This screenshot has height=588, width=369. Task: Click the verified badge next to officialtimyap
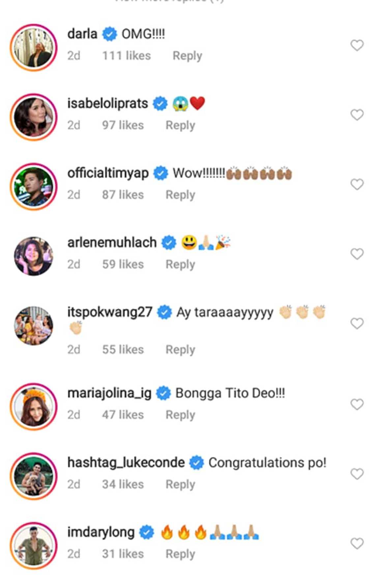click(x=160, y=173)
